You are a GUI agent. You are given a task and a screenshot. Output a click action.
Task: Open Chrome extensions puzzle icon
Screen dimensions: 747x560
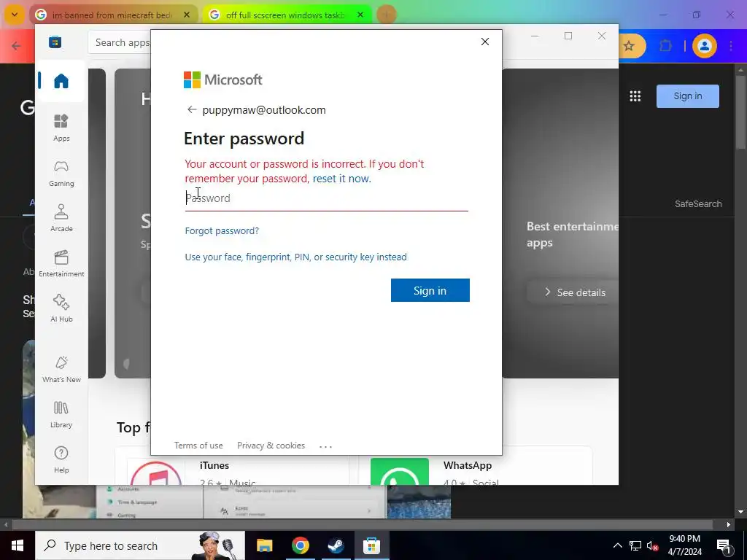point(665,46)
